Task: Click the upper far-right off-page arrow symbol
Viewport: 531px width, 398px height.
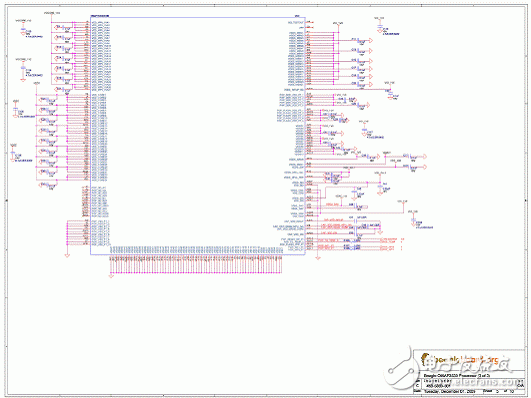Action: click(x=424, y=156)
